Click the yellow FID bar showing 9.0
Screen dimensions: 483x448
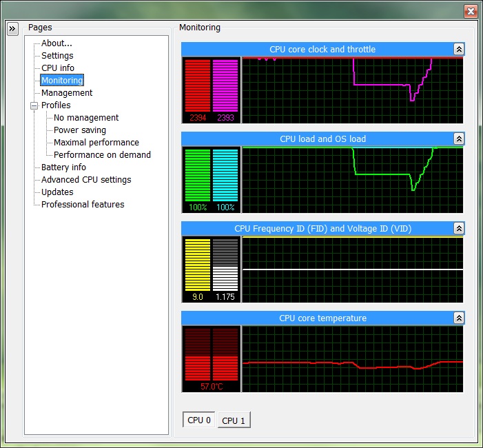198,265
